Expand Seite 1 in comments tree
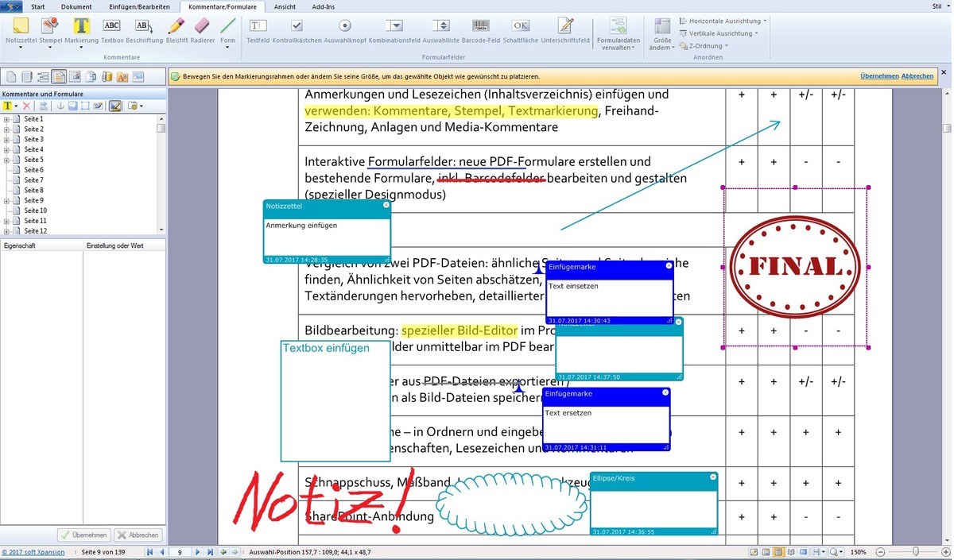The width and height of the screenshot is (954, 560). (6, 119)
